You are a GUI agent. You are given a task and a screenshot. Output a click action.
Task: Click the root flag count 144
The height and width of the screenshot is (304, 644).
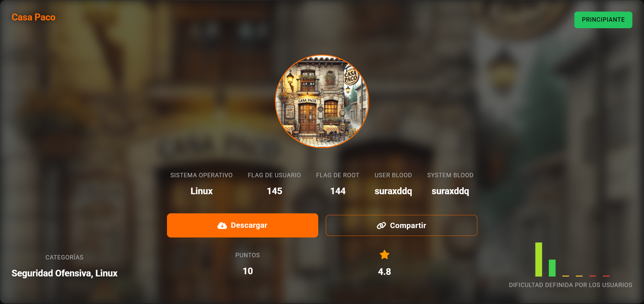338,191
